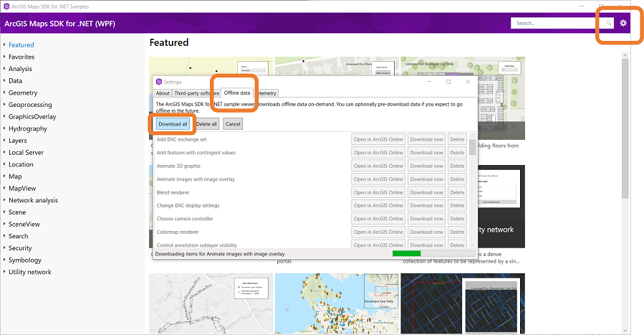
Task: Click the search magnifier icon
Action: point(608,23)
